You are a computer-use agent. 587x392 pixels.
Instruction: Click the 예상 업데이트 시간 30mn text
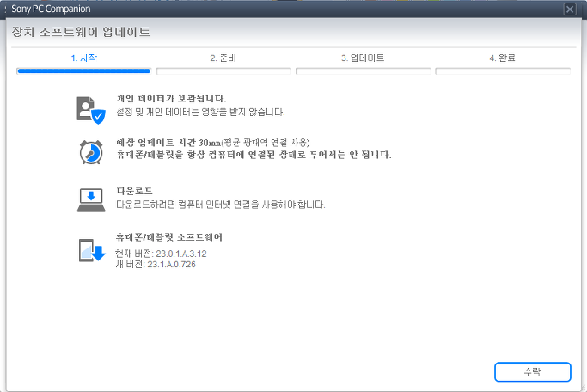coord(168,143)
